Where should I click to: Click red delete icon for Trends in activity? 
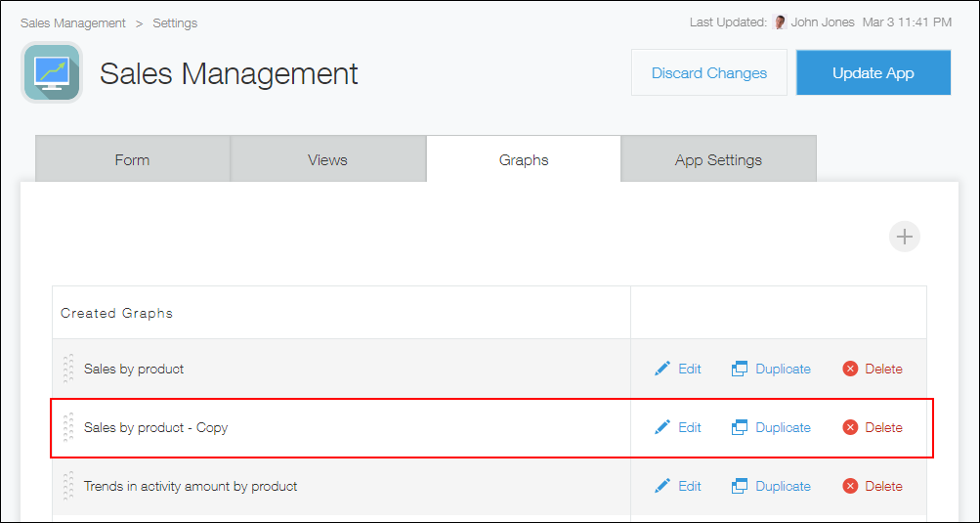pyautogui.click(x=850, y=486)
